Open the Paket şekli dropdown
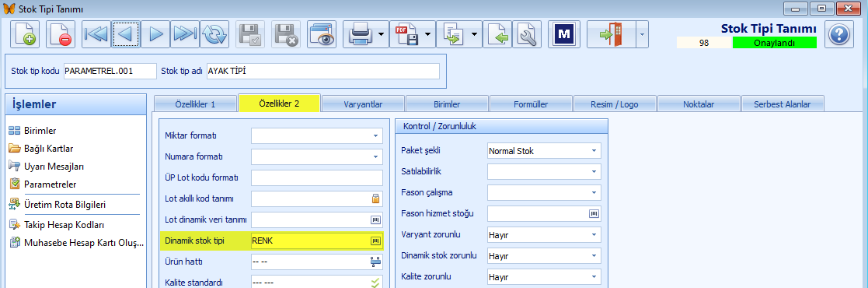The width and height of the screenshot is (868, 288). point(544,150)
